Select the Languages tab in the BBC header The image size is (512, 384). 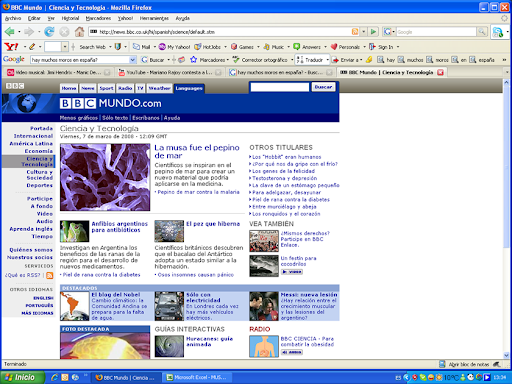point(189,88)
